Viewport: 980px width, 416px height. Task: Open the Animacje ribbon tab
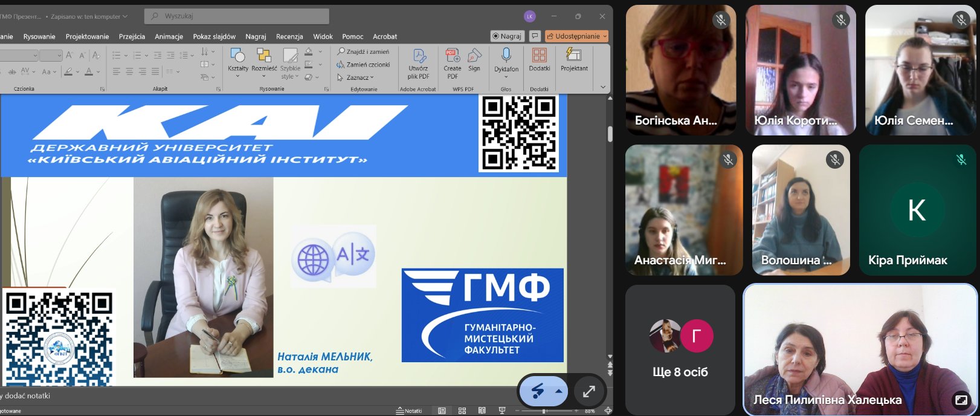tap(169, 36)
